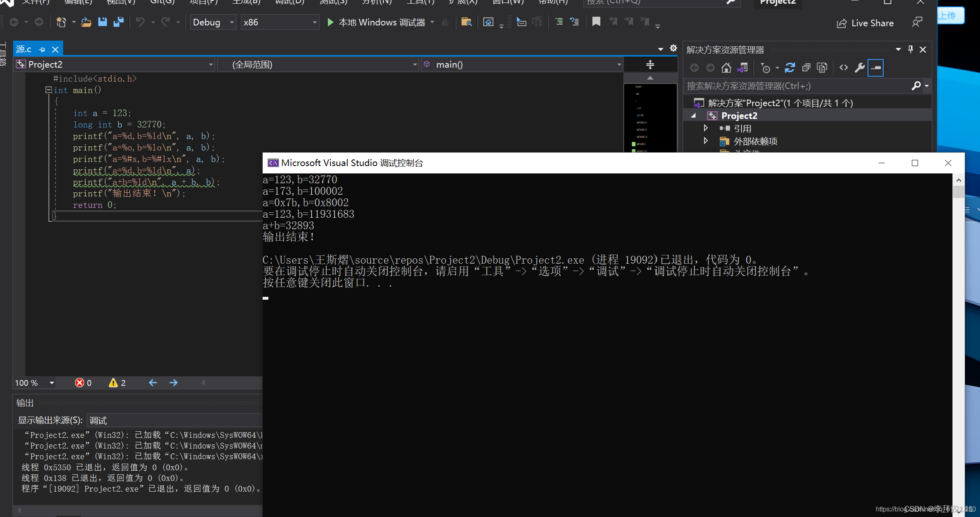Image resolution: width=980 pixels, height=517 pixels.
Task: Save all files with the double-disk icon
Action: tap(119, 22)
